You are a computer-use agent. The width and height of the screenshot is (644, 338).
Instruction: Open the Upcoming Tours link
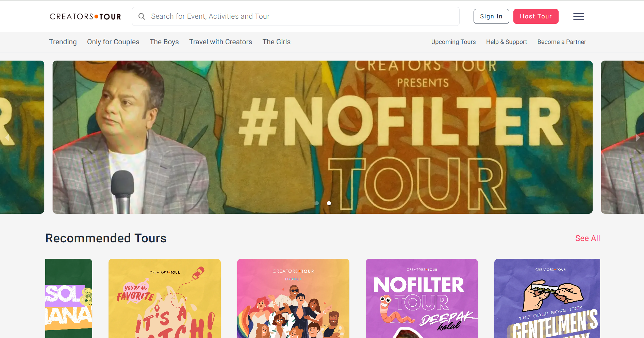(453, 42)
